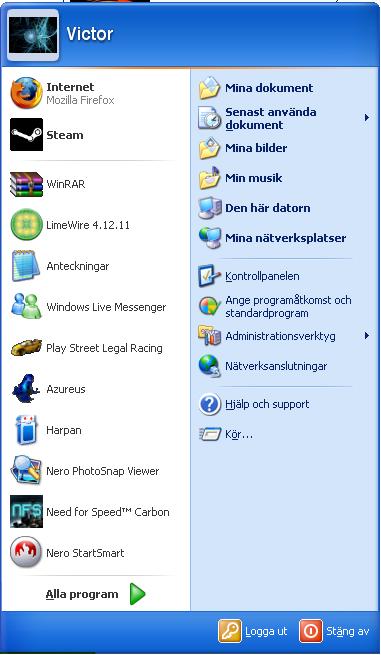Screen dimensions: 381x655
Task: Click the Nätverksanslutningar globe icon
Action: 209,366
